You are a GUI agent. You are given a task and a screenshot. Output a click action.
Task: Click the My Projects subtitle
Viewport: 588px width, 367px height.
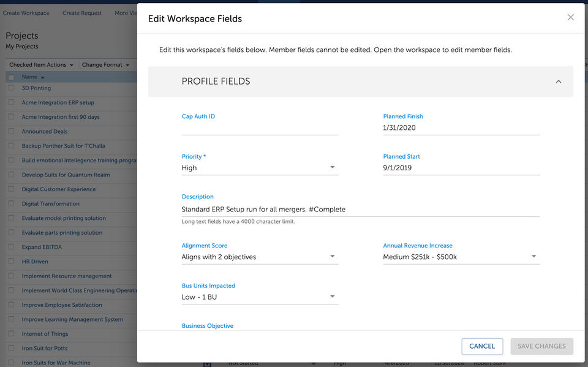[x=22, y=47]
